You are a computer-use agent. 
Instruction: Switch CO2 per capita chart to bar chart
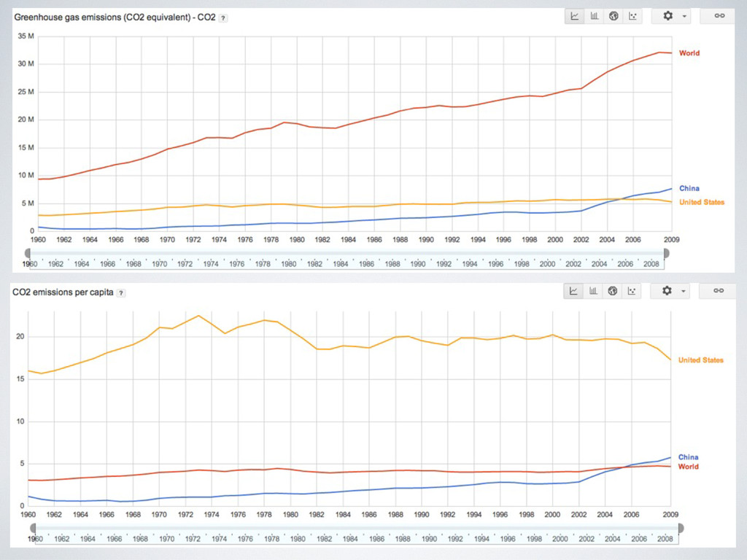593,291
